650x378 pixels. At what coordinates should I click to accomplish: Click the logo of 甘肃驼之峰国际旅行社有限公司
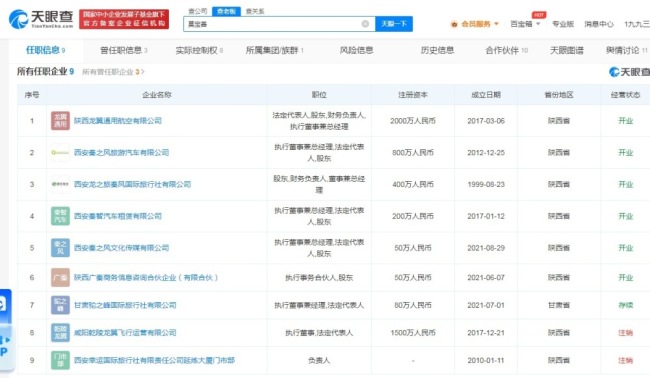coord(60,305)
